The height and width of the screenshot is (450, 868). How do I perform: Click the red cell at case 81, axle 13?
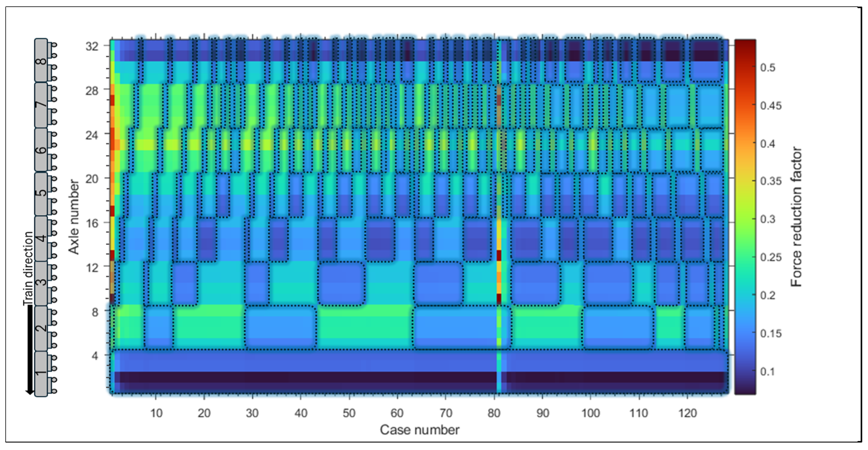coord(499,255)
